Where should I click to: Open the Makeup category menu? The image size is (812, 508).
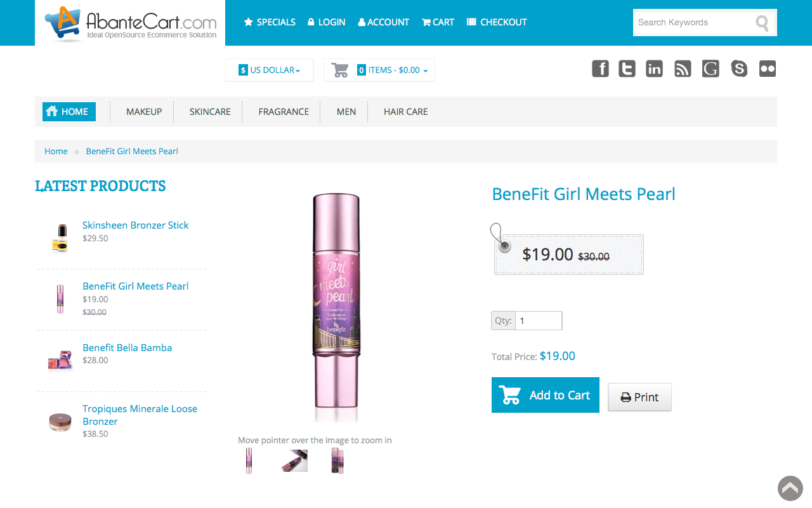coord(144,112)
